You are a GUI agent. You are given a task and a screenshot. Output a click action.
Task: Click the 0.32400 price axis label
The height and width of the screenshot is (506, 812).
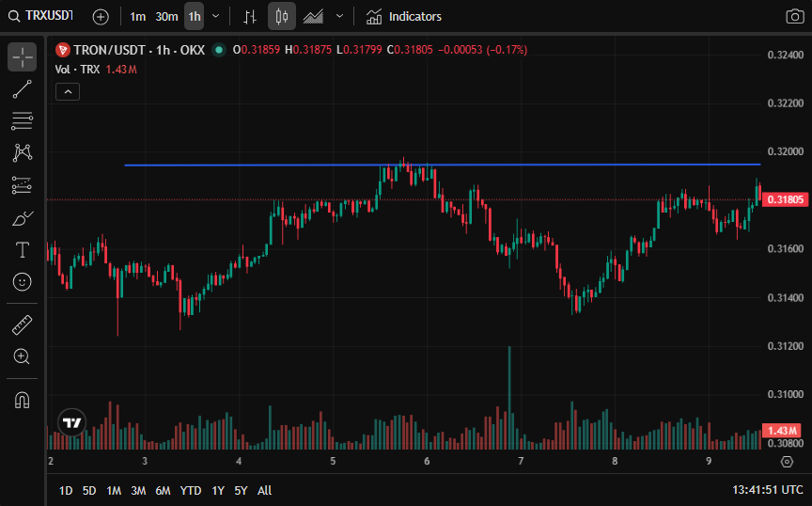pos(785,55)
